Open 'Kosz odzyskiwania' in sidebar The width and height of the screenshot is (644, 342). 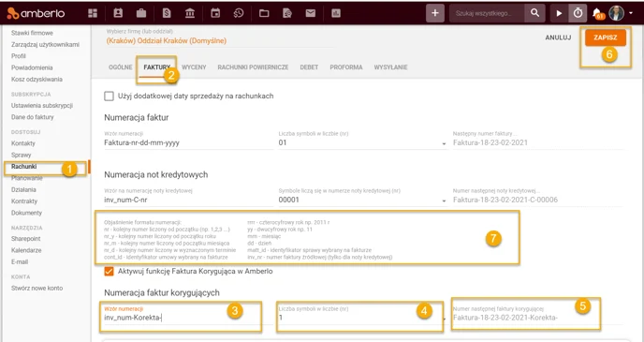[37, 79]
